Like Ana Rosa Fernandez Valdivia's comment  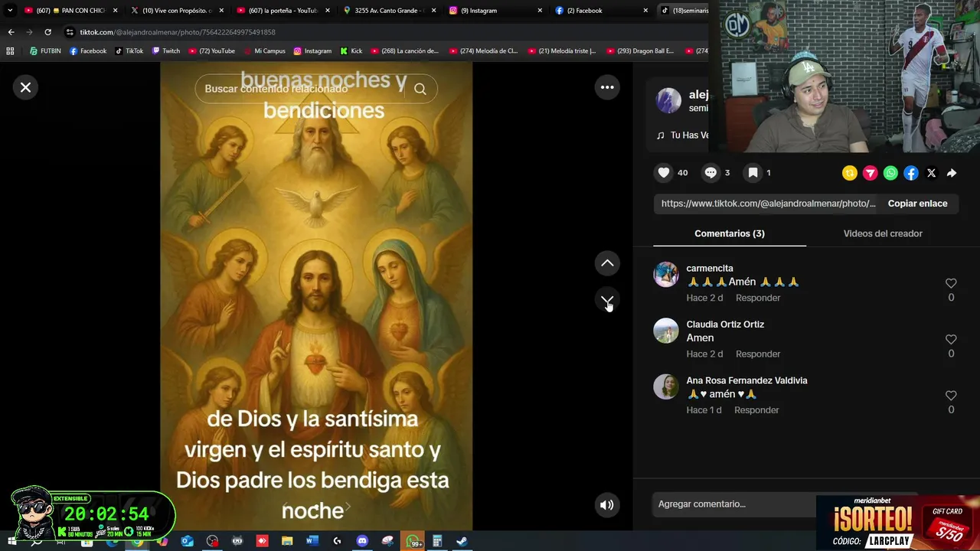[x=951, y=396]
